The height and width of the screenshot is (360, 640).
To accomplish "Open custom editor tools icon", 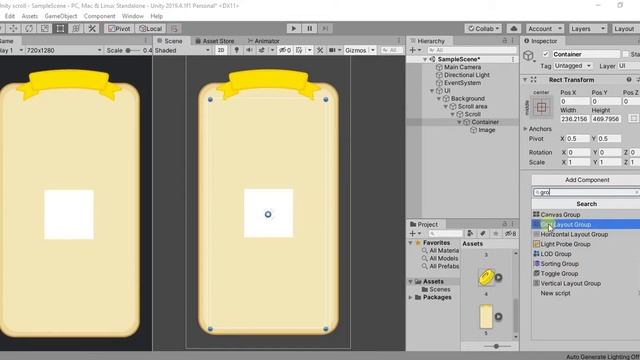I will [92, 29].
